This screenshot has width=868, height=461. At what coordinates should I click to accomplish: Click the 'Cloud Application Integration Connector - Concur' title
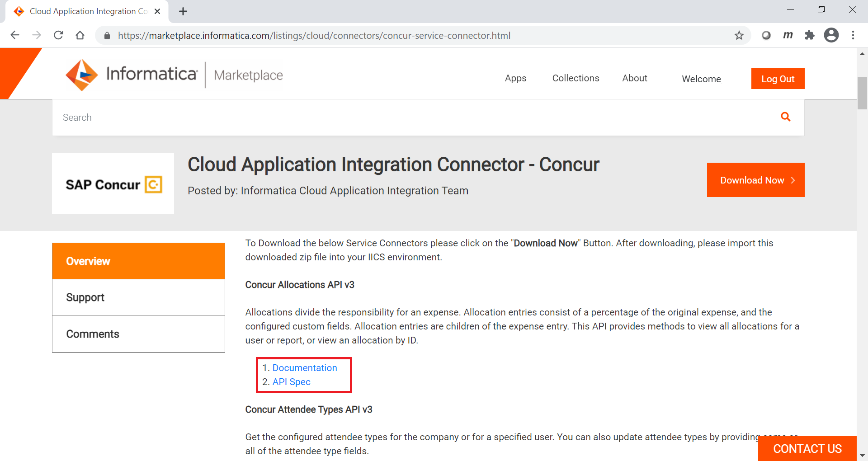(393, 165)
